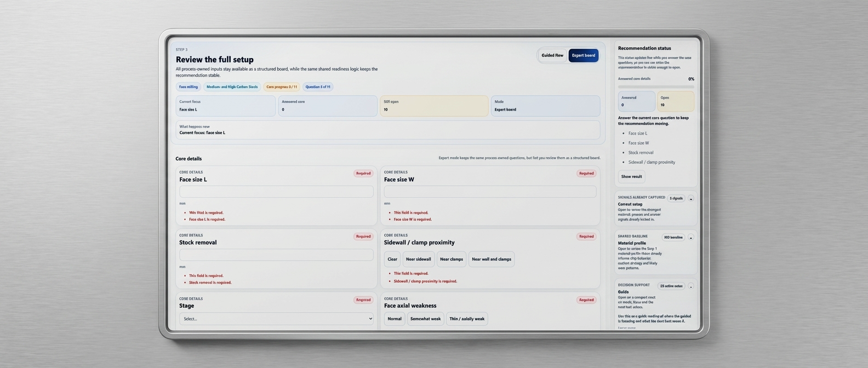Focus the Face size W input field
Image resolution: width=868 pixels, height=368 pixels.
[x=490, y=191]
